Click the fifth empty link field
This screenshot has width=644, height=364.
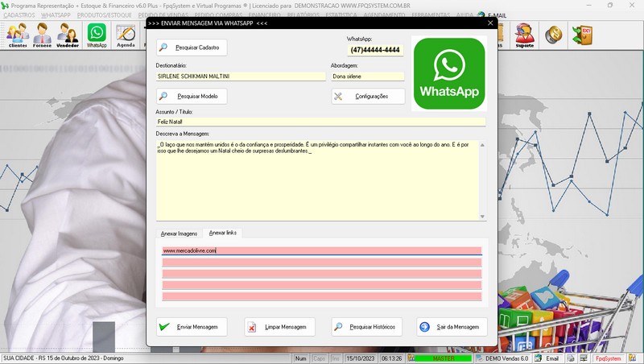point(321,296)
